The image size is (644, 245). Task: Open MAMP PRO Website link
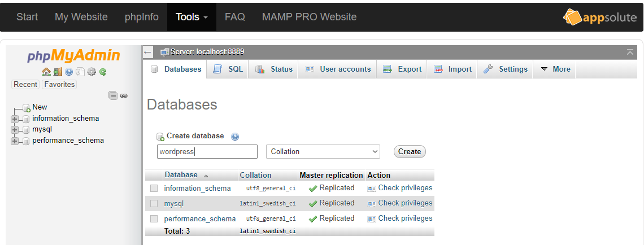pos(309,17)
